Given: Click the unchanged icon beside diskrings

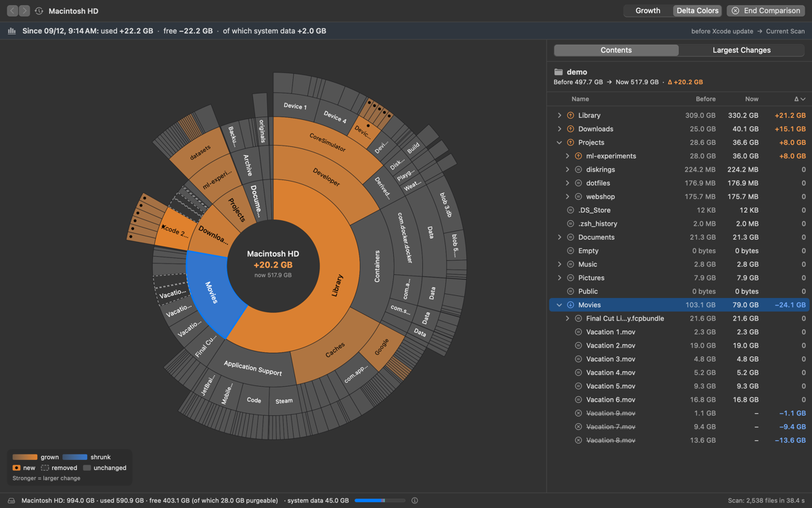Looking at the screenshot, I should [x=579, y=169].
